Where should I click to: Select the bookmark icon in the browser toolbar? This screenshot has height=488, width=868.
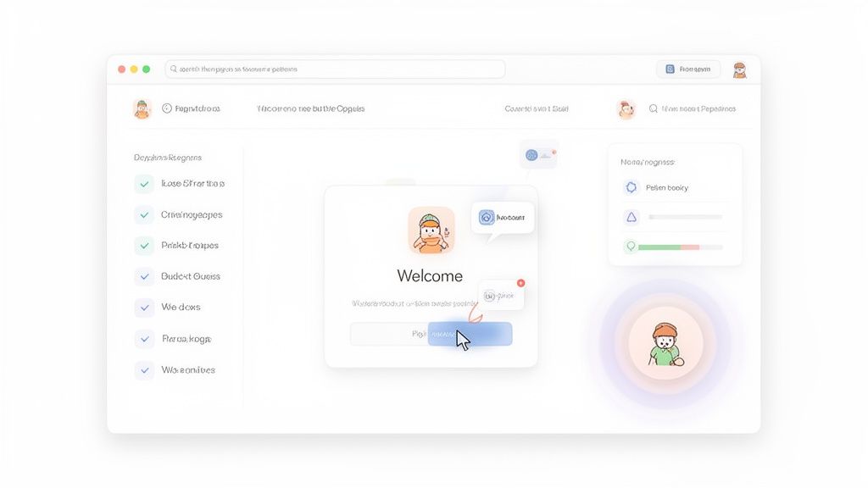670,69
